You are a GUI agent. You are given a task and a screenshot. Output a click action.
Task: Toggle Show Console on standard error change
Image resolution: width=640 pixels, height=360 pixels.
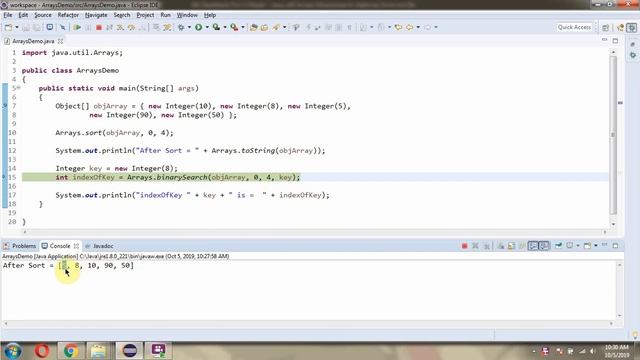coord(544,246)
